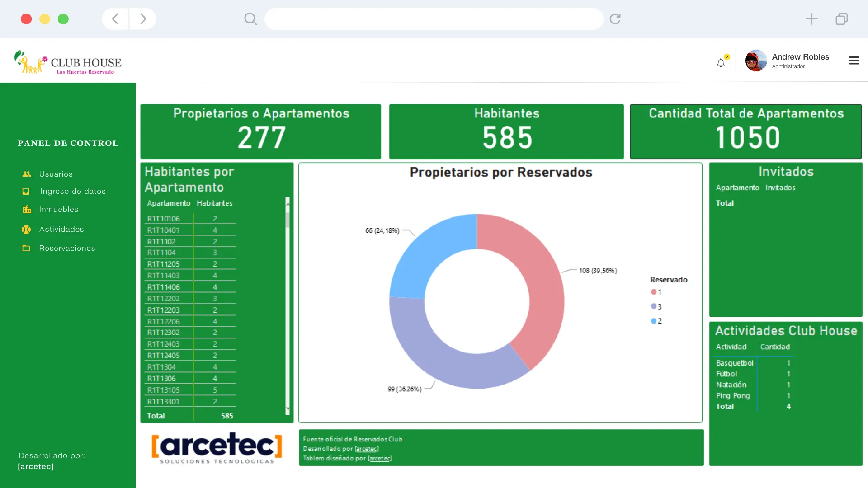Image resolution: width=868 pixels, height=488 pixels.
Task: Click the Actividades ball icon
Action: click(x=26, y=230)
